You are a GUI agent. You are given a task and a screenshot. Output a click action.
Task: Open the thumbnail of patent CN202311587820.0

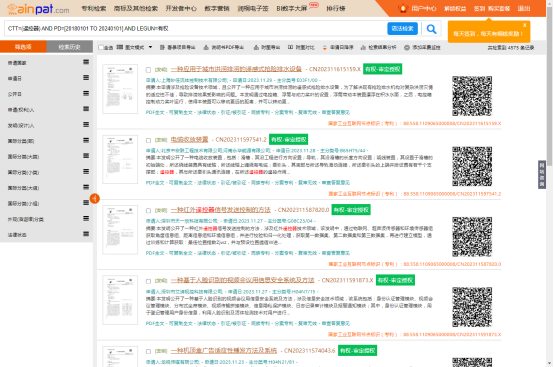(120, 230)
